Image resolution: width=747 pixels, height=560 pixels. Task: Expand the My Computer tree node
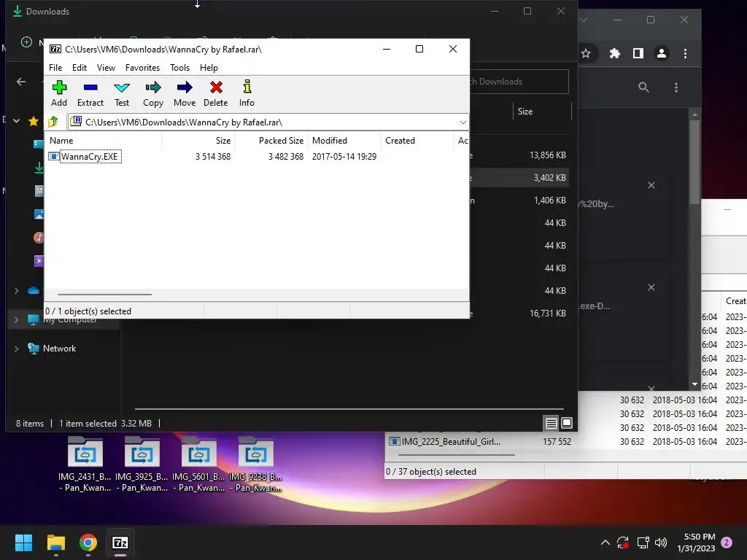16,319
